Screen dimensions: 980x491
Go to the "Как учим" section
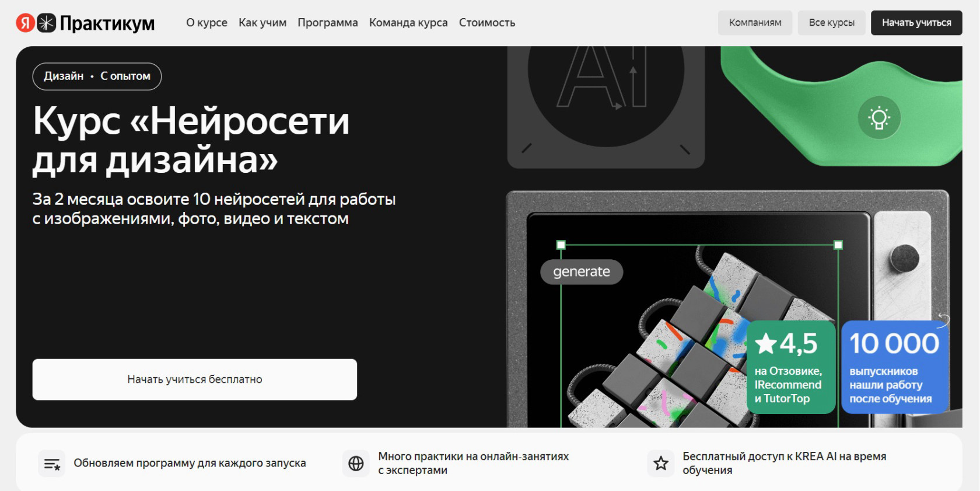pos(262,23)
